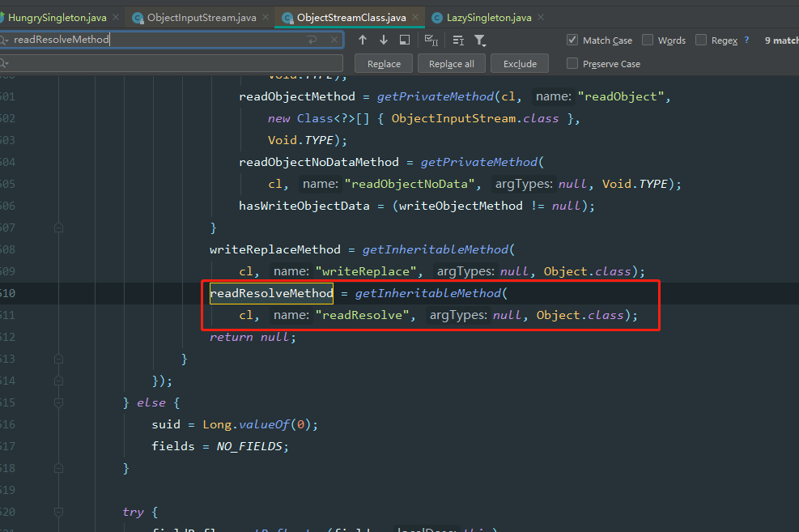This screenshot has height=532, width=799.
Task: Enable the Words checkbox
Action: coord(648,40)
